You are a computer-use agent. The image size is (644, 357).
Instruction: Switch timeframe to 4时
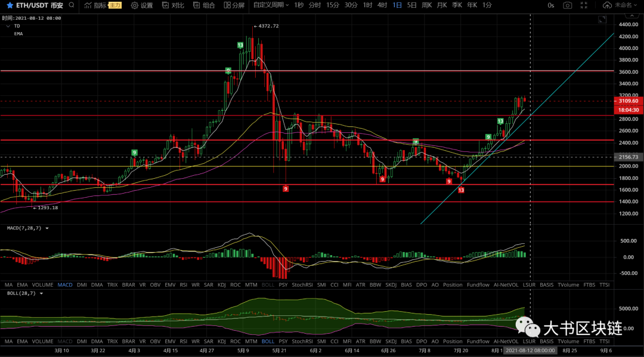(382, 5)
